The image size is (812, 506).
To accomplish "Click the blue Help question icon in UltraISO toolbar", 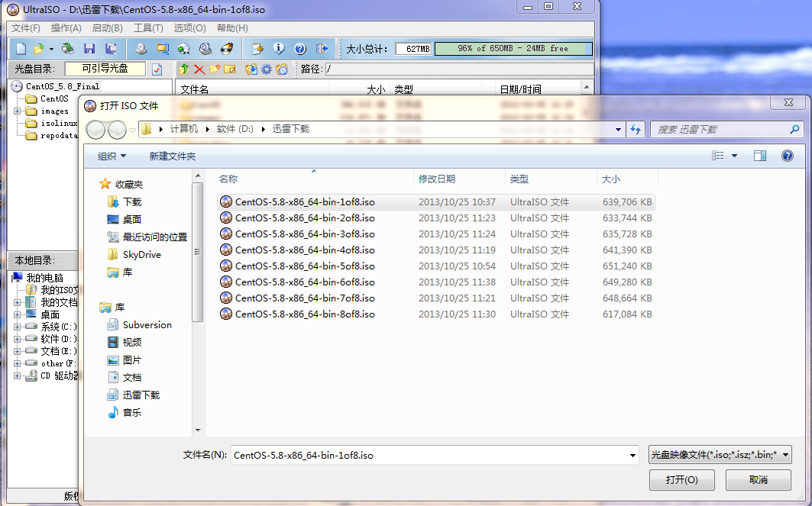I will [x=300, y=49].
